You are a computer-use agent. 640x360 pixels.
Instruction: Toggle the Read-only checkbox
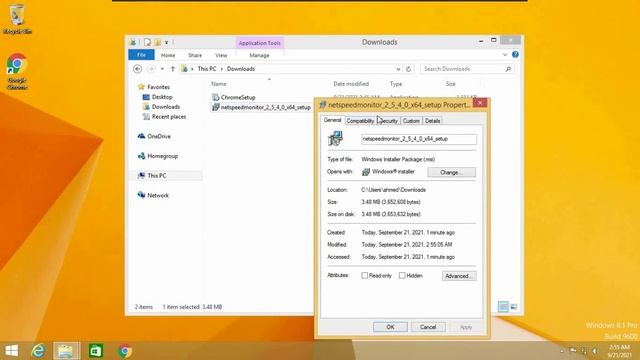pos(364,276)
